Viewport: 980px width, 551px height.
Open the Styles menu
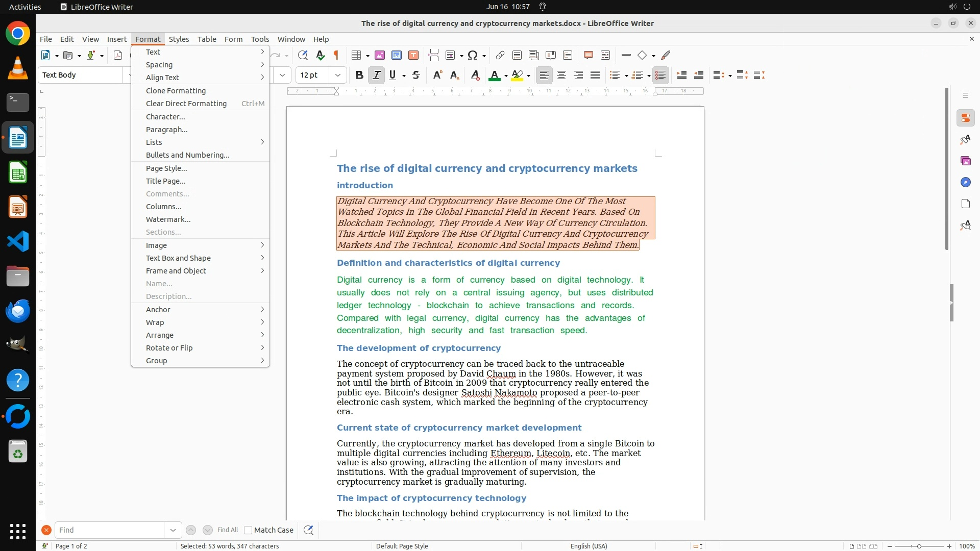[179, 39]
